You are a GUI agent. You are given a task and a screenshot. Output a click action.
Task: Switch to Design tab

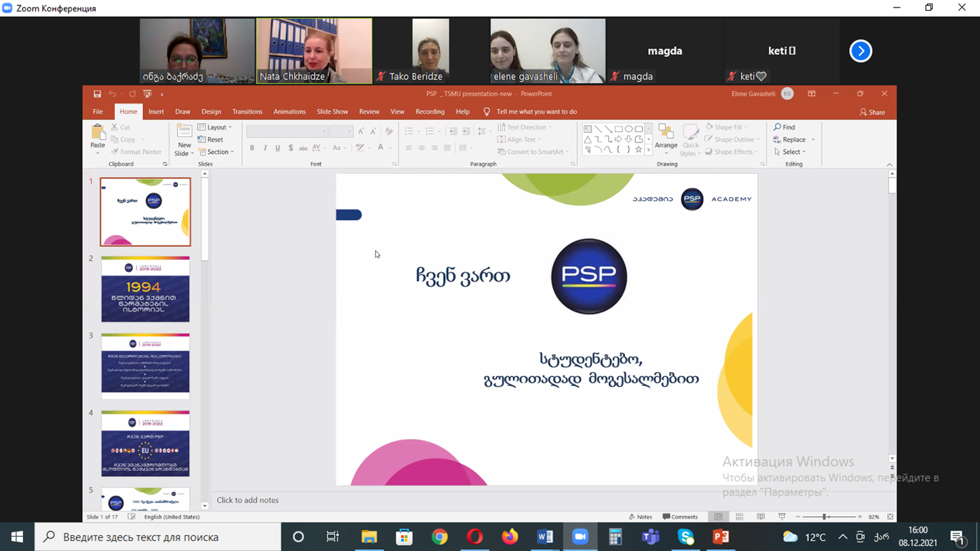point(211,112)
